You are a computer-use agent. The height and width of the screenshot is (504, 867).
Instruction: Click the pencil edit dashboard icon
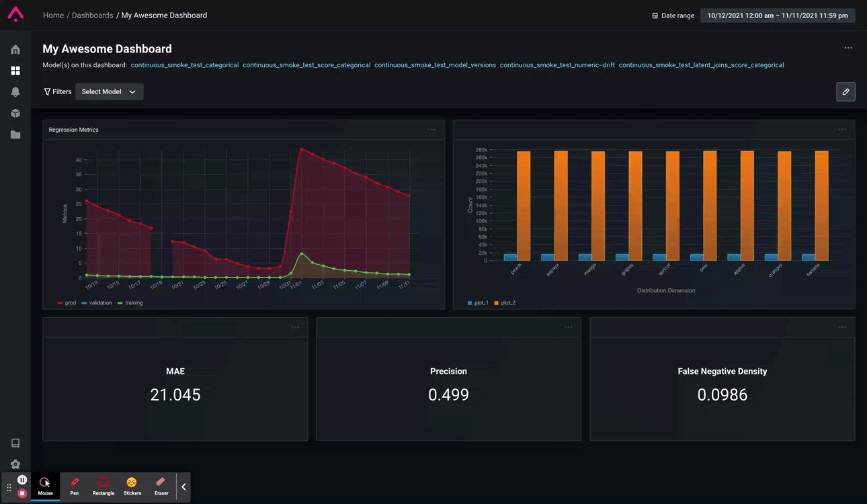[x=845, y=92]
